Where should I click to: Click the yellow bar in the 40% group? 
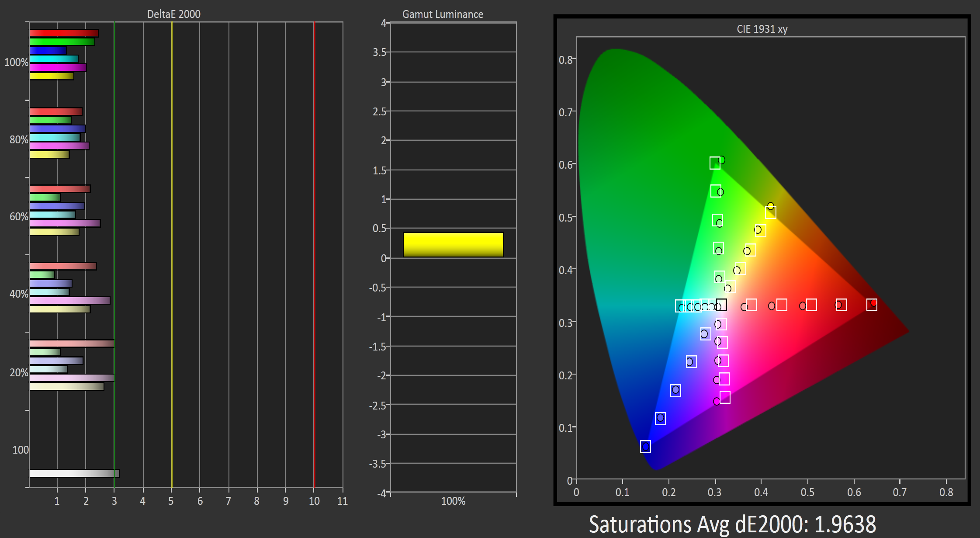[x=60, y=309]
